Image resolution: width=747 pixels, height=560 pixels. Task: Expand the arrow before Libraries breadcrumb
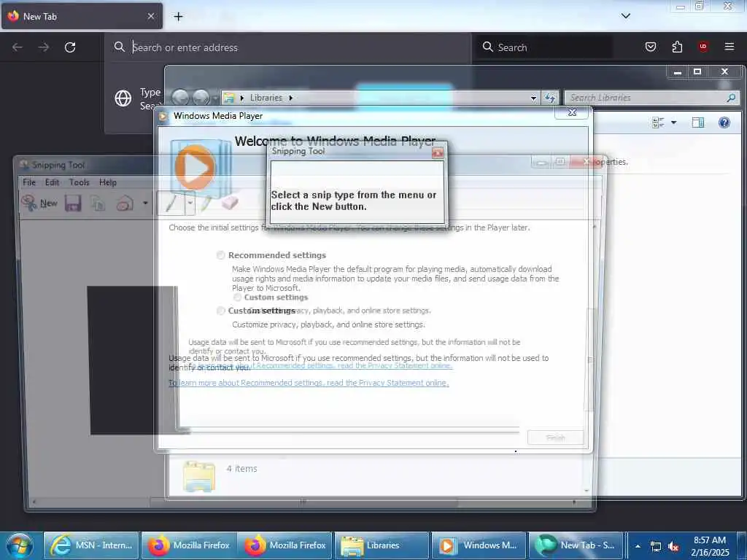click(x=242, y=98)
